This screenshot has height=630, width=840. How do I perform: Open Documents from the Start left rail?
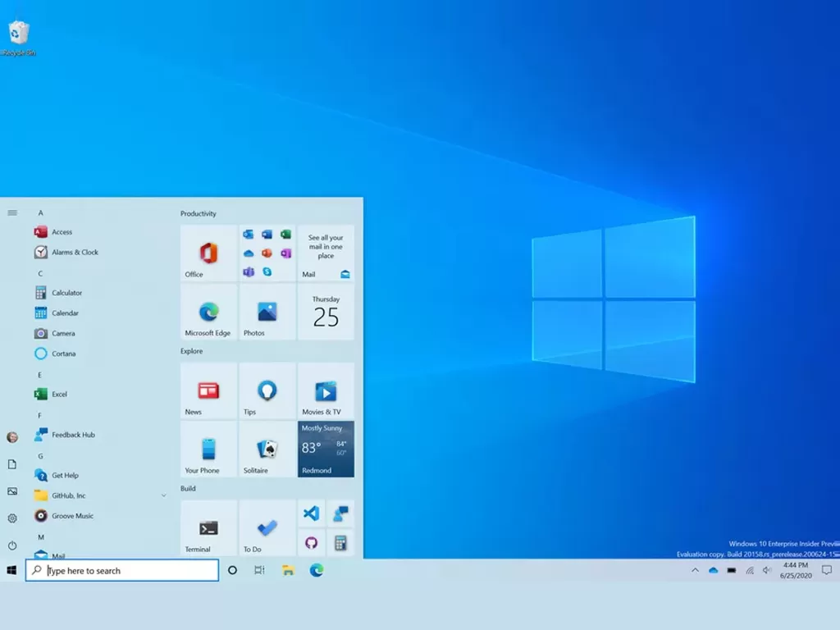click(x=12, y=464)
